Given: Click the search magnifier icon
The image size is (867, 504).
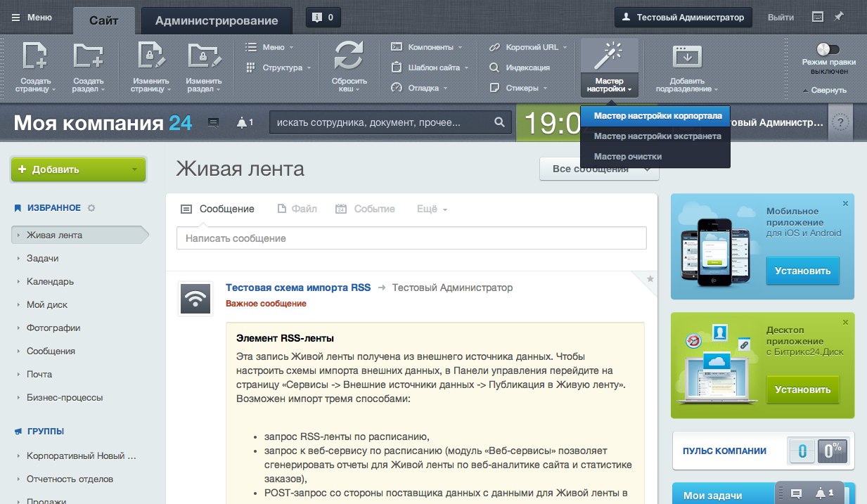Looking at the screenshot, I should 499,122.
